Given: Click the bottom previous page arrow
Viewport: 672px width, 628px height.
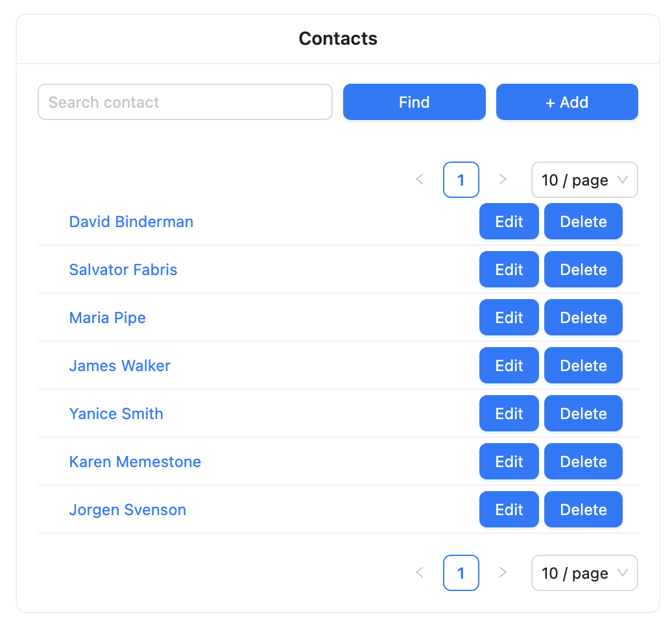Looking at the screenshot, I should click(420, 573).
